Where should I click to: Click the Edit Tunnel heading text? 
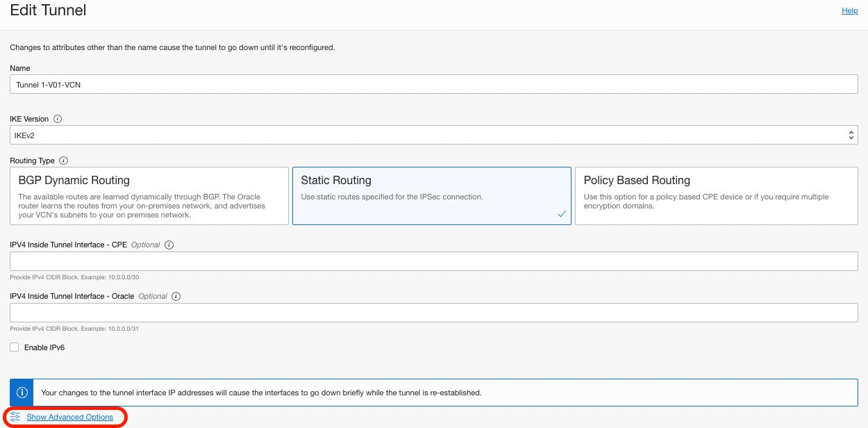click(x=48, y=10)
